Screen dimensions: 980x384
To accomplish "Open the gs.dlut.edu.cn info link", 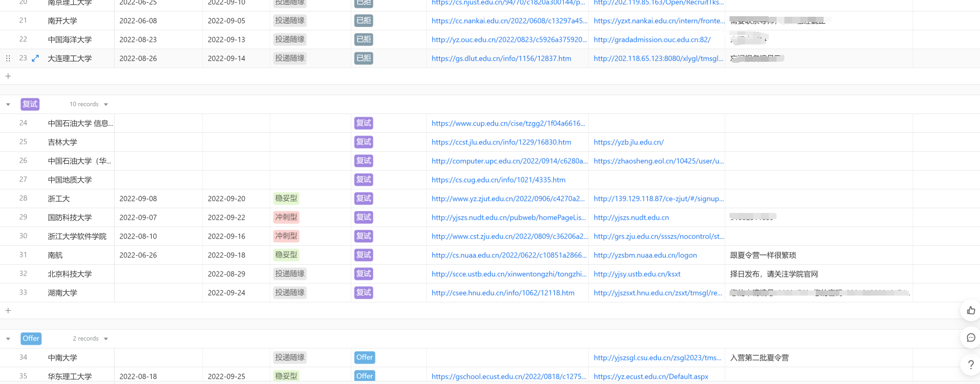I will point(501,59).
